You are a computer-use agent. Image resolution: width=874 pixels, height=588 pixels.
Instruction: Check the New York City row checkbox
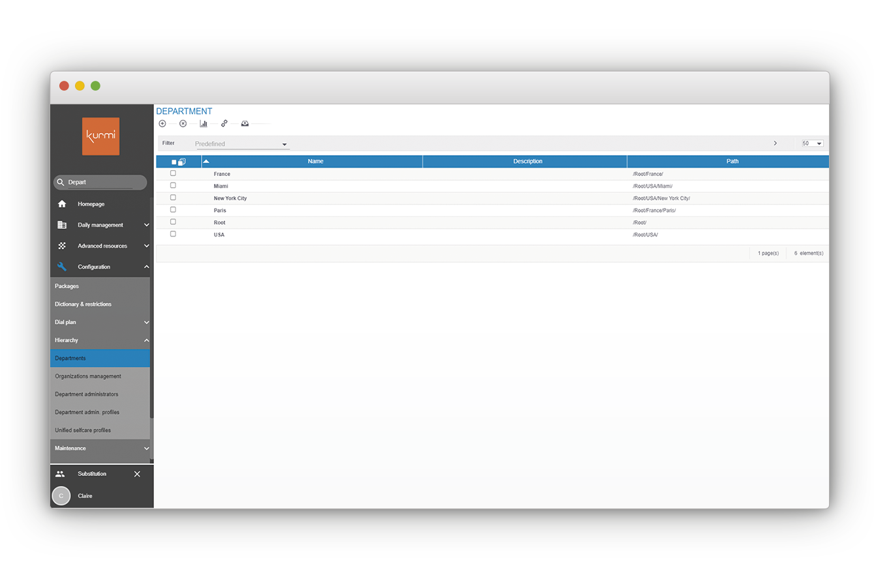point(173,198)
